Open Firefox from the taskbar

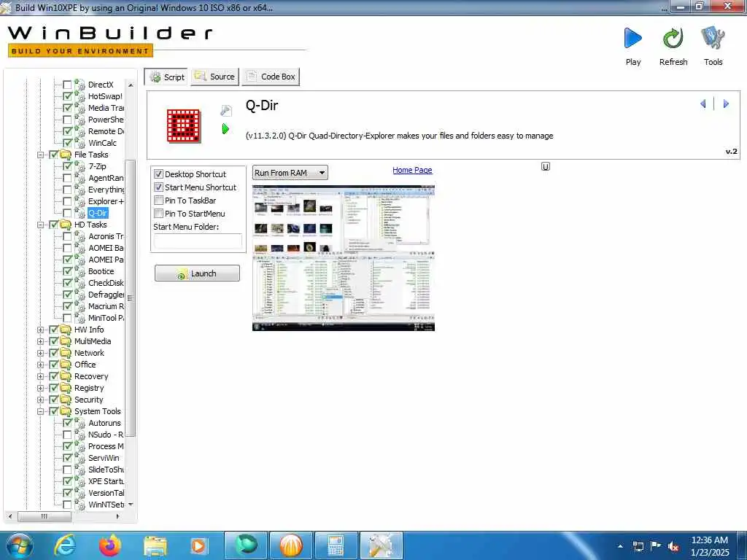(110, 545)
